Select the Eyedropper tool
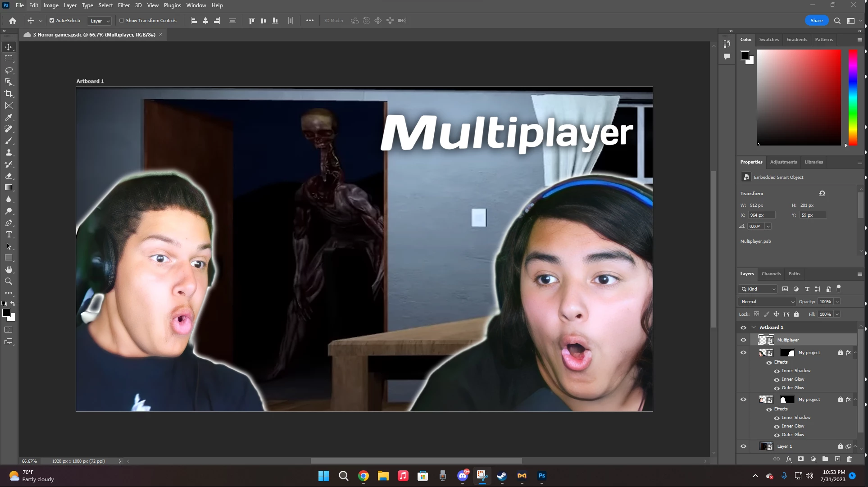Image resolution: width=868 pixels, height=487 pixels. 9,117
